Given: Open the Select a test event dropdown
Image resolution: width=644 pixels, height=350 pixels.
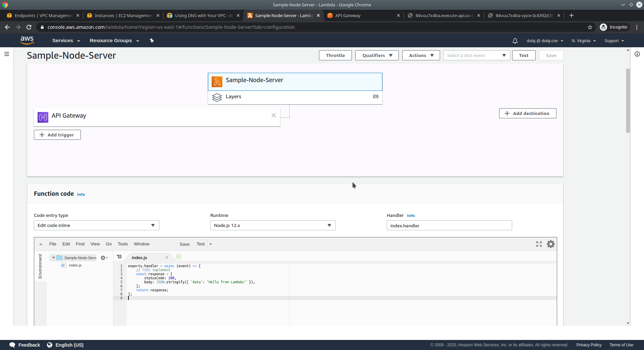Looking at the screenshot, I should pyautogui.click(x=476, y=55).
